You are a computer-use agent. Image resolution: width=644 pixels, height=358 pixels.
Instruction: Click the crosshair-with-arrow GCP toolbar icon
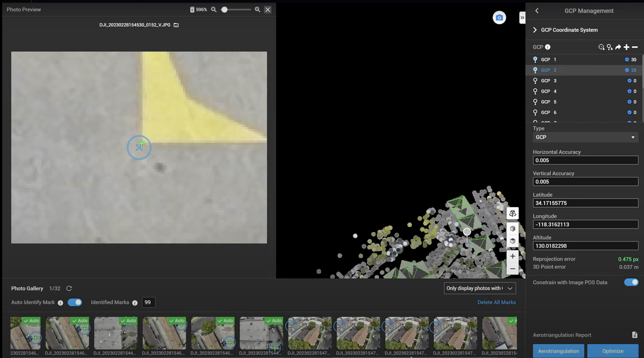click(x=601, y=47)
